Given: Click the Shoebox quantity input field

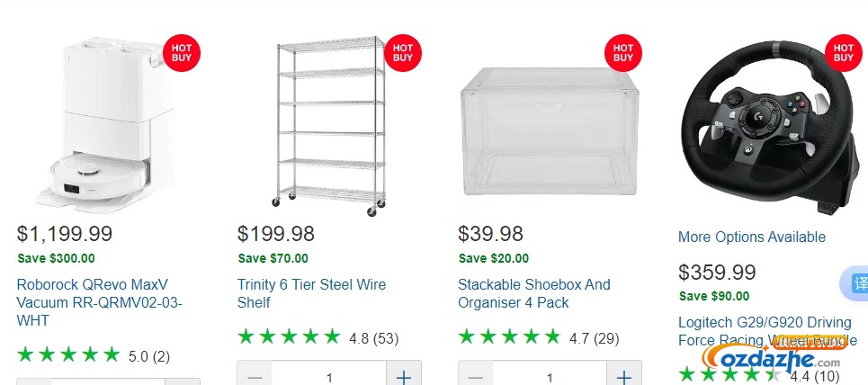Looking at the screenshot, I should (550, 377).
